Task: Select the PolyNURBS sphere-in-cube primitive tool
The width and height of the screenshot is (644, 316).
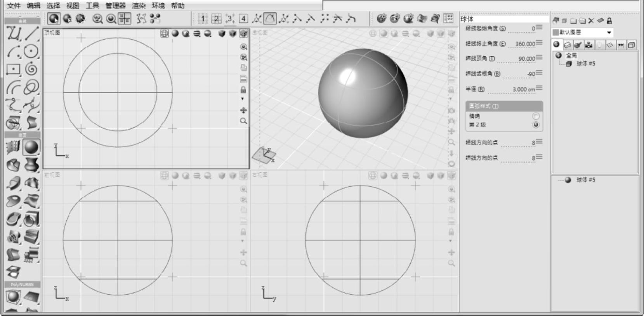Action: coord(13,297)
